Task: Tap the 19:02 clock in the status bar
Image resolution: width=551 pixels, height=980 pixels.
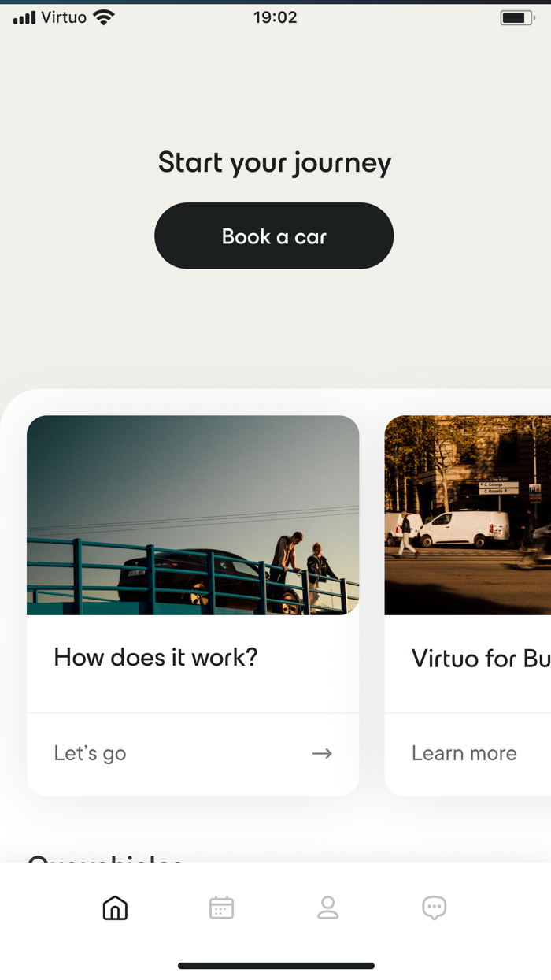Action: coord(277,17)
